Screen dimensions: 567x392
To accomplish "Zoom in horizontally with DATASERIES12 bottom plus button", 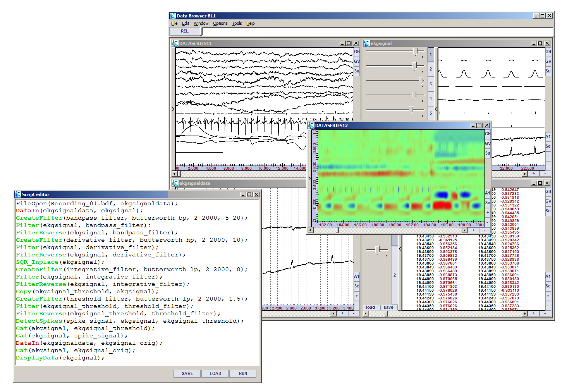I will pos(473,230).
